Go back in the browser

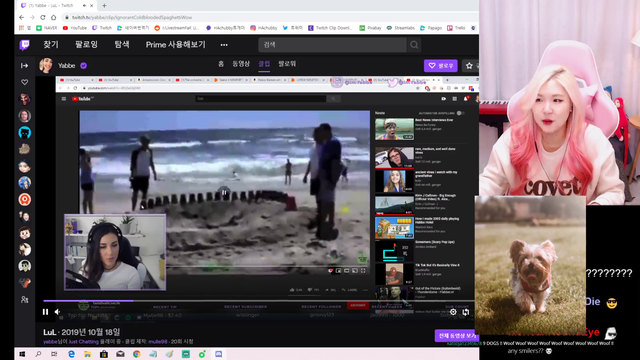(x=22, y=18)
